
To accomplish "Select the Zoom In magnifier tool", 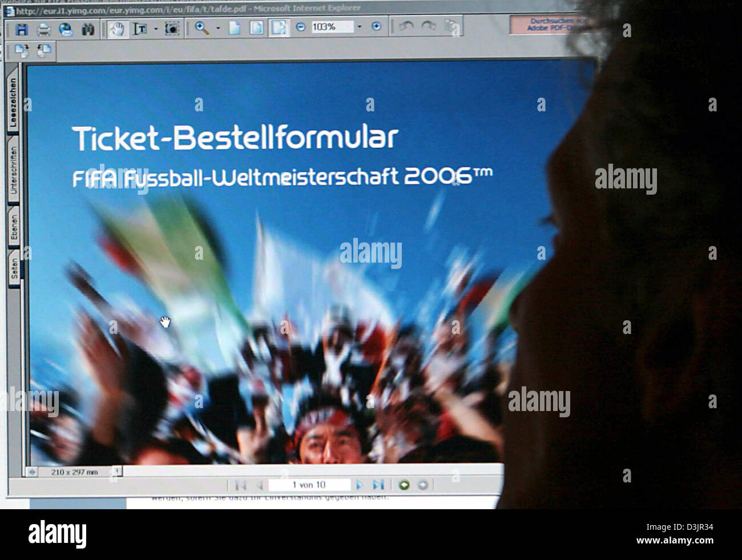I will 202,28.
